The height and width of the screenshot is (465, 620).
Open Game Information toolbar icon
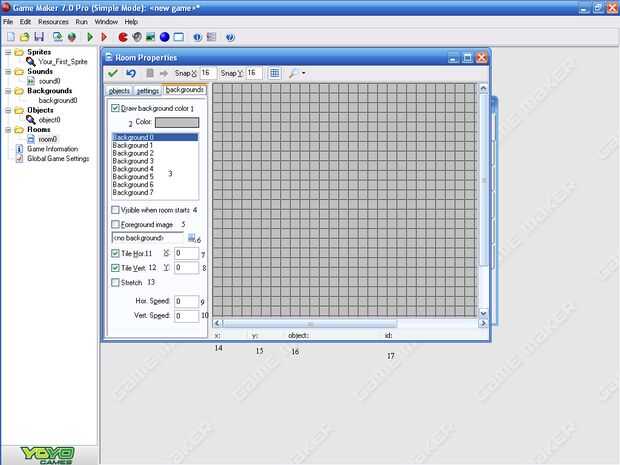197,37
